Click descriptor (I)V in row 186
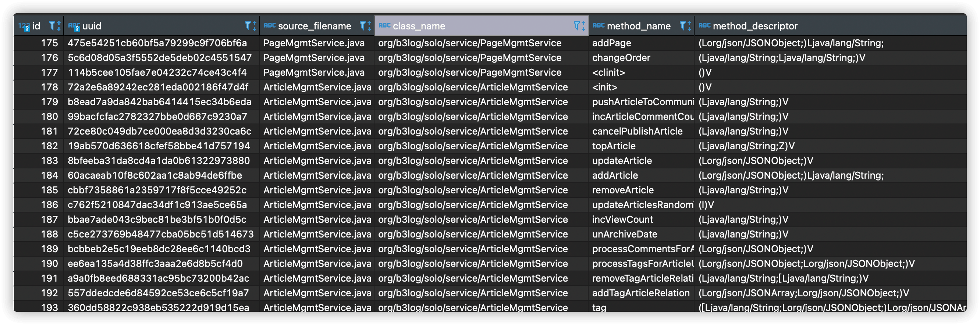The image size is (980, 325). point(706,205)
